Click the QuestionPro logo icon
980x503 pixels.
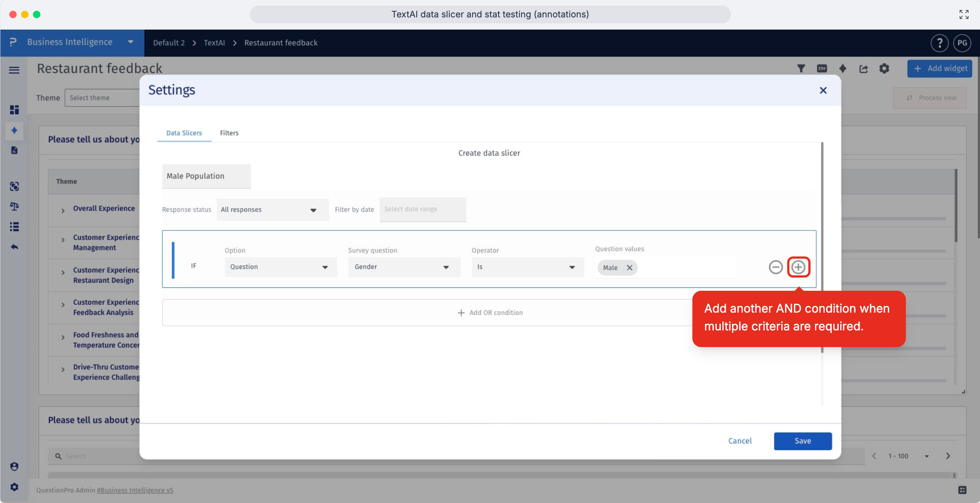[13, 42]
